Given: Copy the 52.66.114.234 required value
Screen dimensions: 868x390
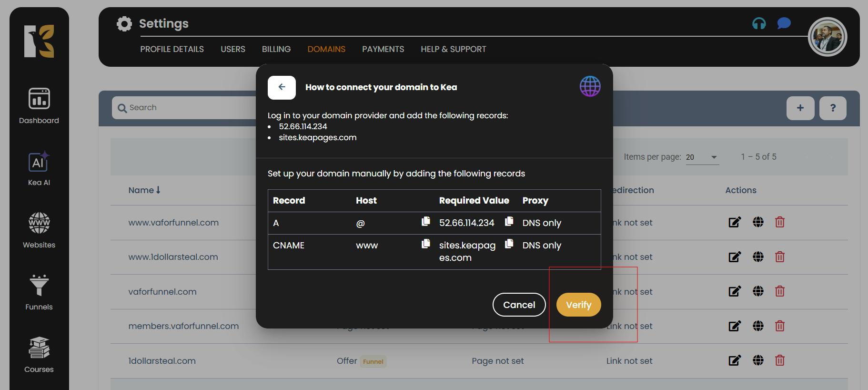Looking at the screenshot, I should (509, 221).
